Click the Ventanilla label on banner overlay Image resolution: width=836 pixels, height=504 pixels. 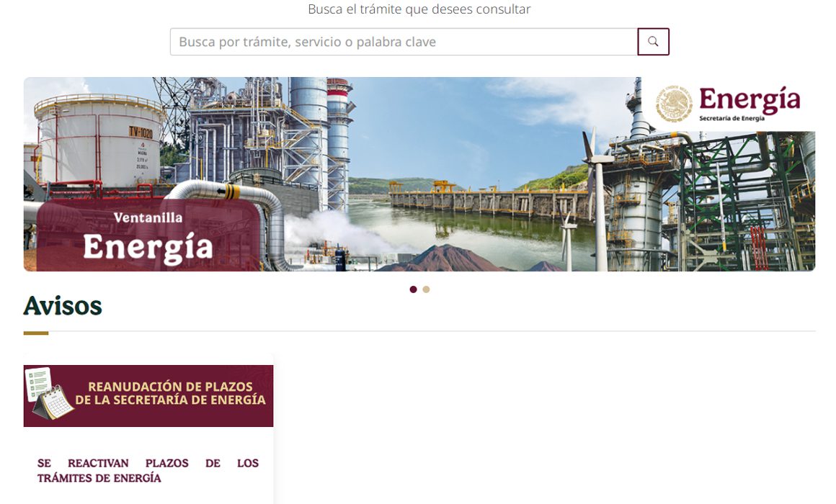click(148, 217)
